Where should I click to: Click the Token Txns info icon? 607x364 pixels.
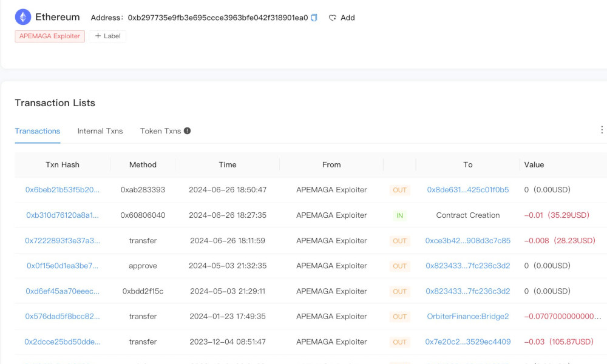tap(187, 131)
